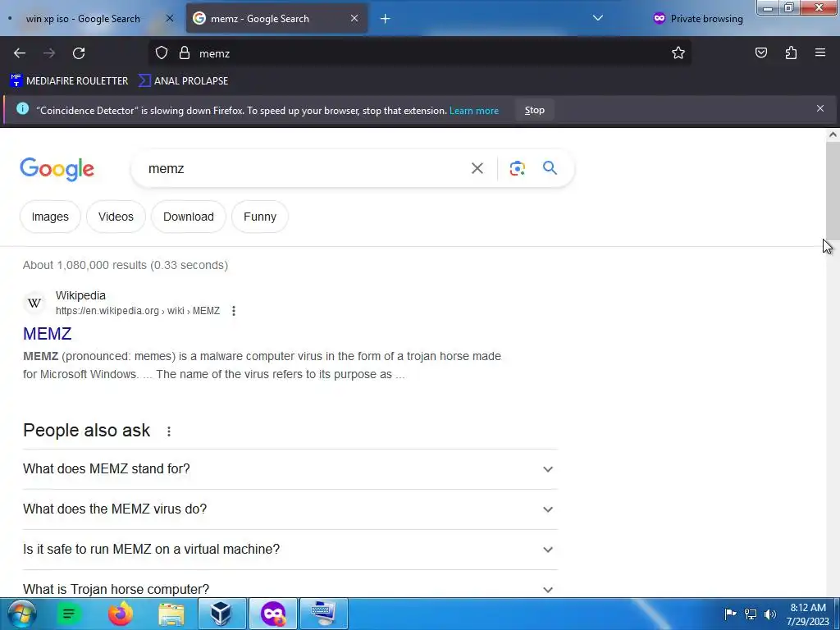Image resolution: width=840 pixels, height=630 pixels.
Task: Filter results by Videos
Action: (116, 217)
